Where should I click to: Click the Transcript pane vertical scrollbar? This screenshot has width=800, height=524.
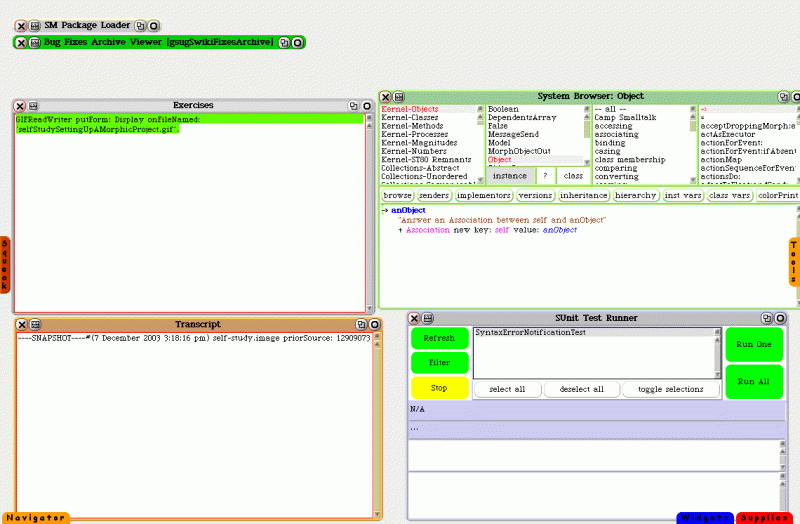click(x=377, y=425)
